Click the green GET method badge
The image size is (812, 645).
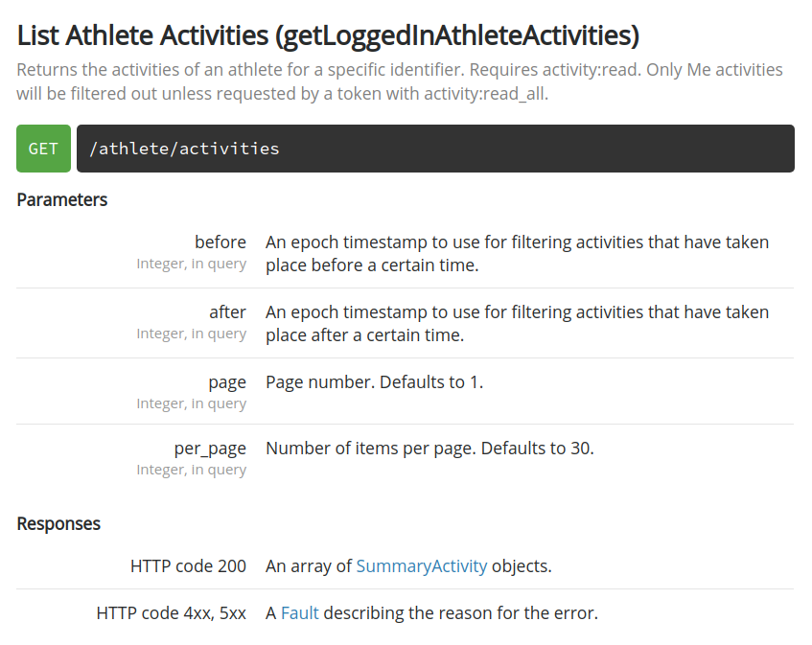pos(43,149)
